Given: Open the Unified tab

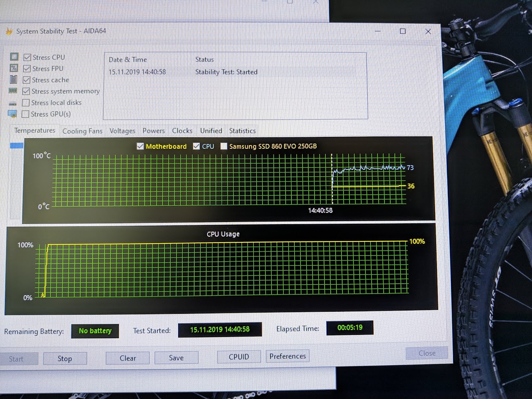Looking at the screenshot, I should click(211, 131).
